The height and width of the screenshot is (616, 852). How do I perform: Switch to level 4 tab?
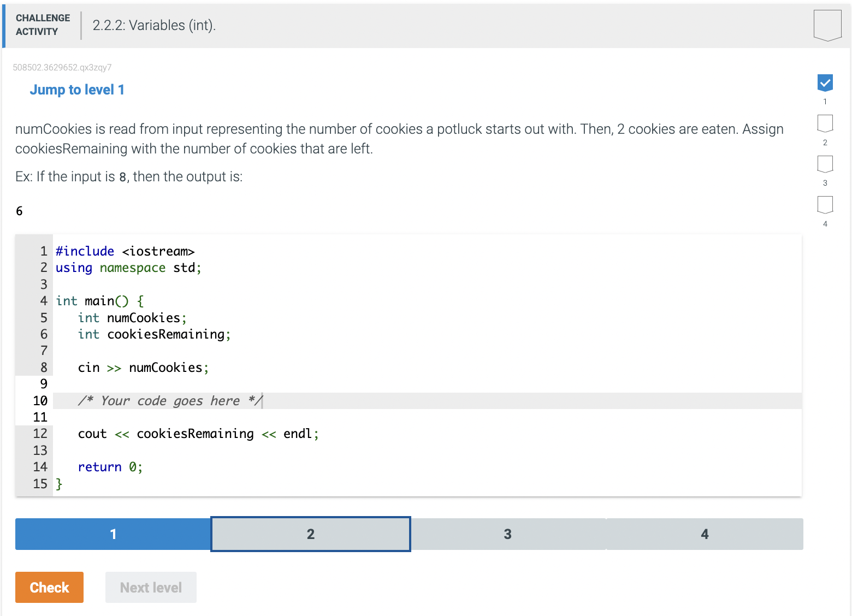[705, 534]
